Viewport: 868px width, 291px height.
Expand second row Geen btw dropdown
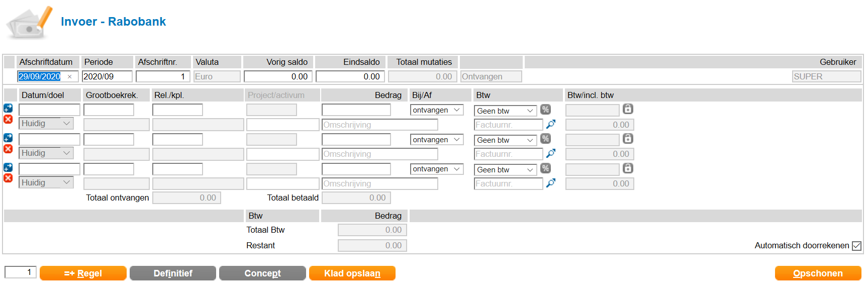505,140
